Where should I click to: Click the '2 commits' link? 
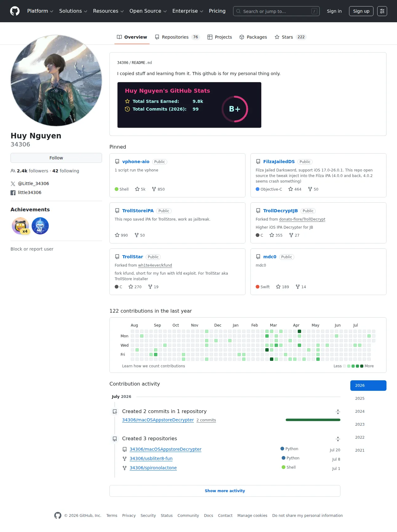click(x=206, y=420)
